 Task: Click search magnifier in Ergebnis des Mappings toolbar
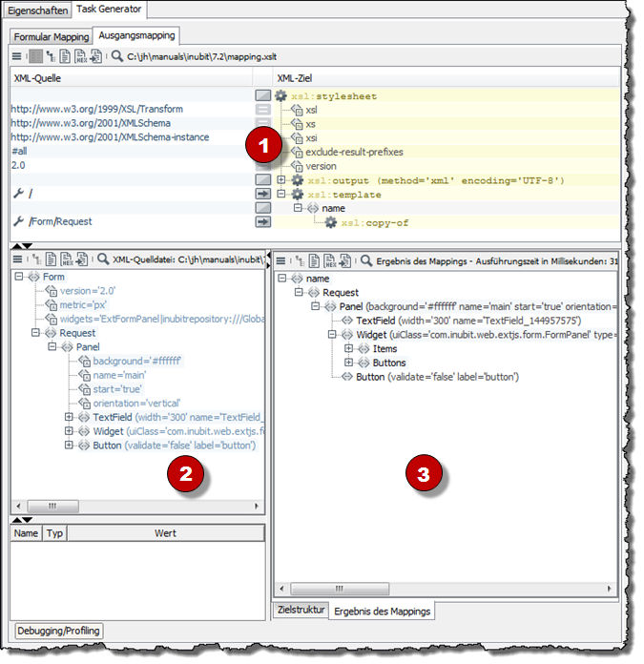pos(366,260)
